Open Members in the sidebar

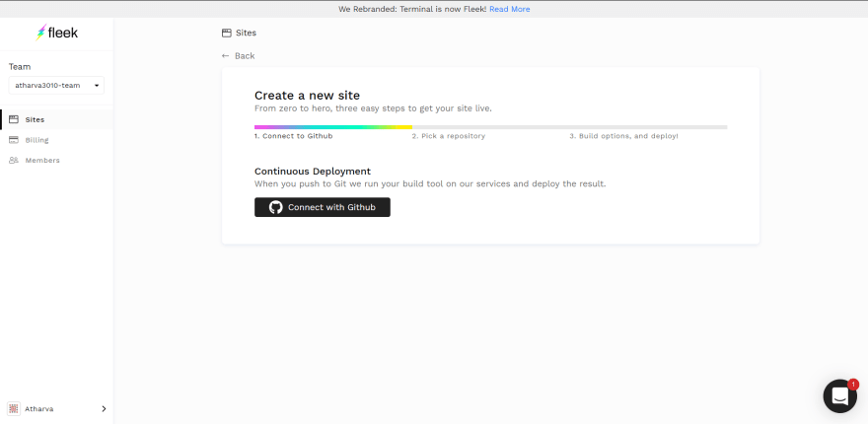point(56,160)
